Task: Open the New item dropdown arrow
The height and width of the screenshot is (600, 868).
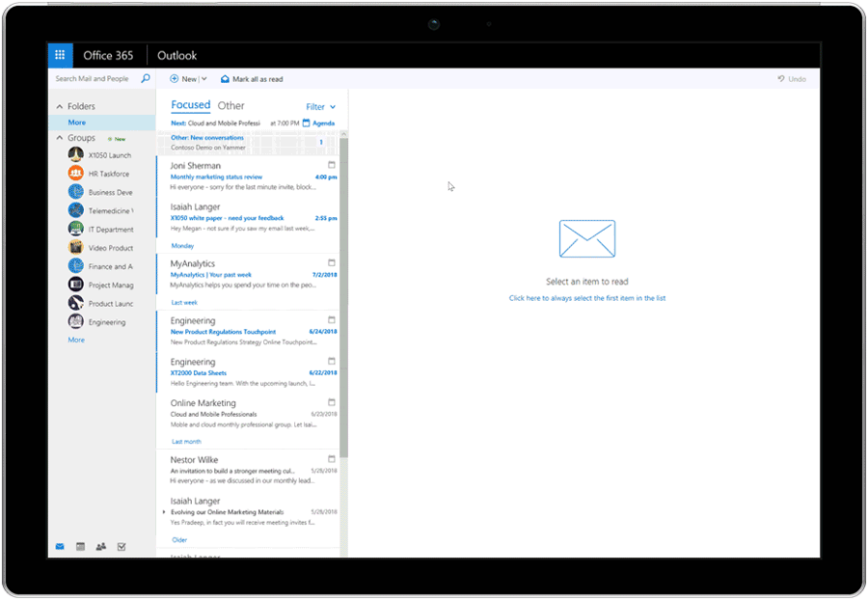Action: (203, 78)
